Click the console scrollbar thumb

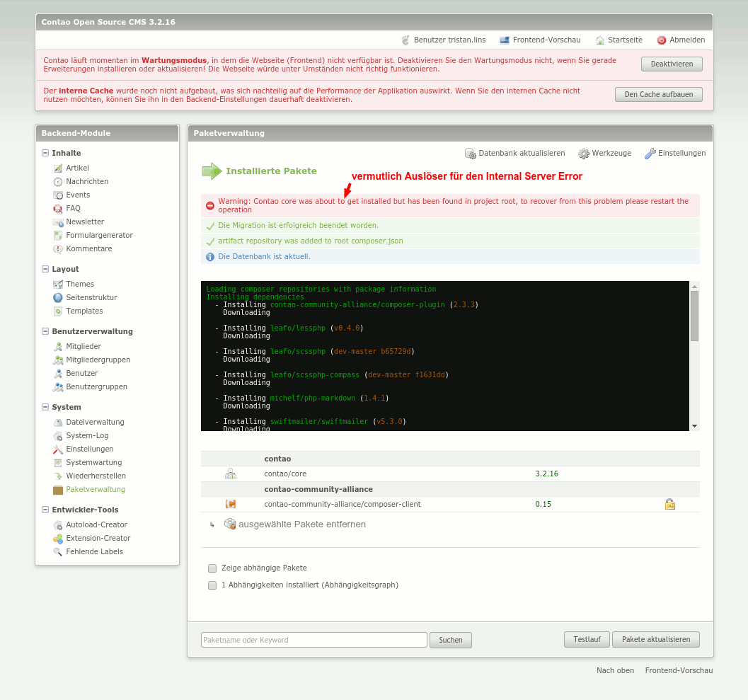(x=695, y=316)
